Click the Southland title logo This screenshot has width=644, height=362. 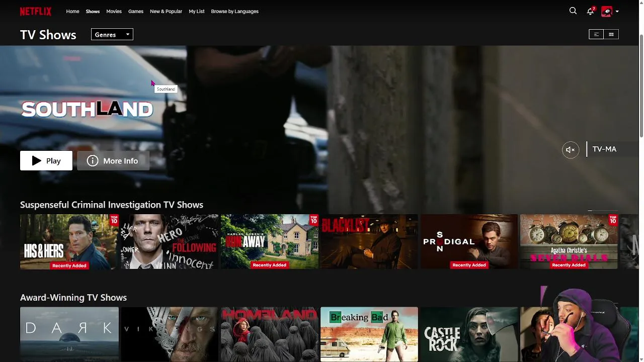(87, 109)
